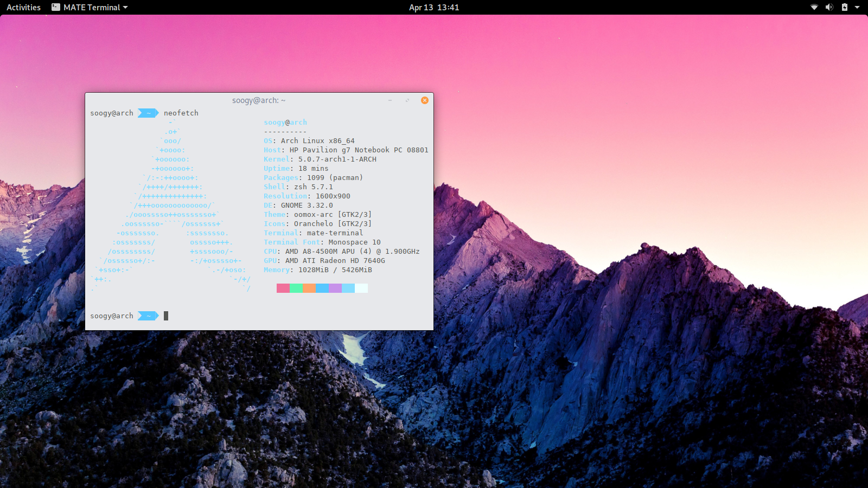Open the MATE Terminal titlebar dropdown chevron
868x488 pixels.
click(x=125, y=7)
